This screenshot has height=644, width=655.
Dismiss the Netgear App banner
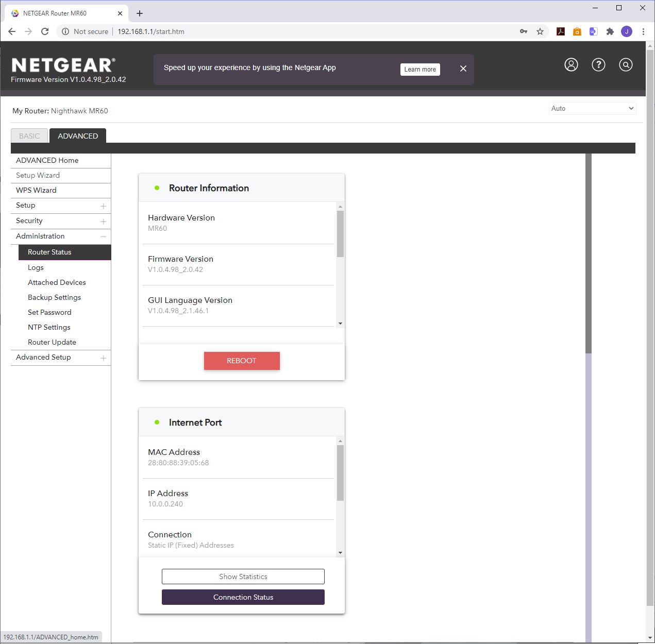click(x=463, y=69)
